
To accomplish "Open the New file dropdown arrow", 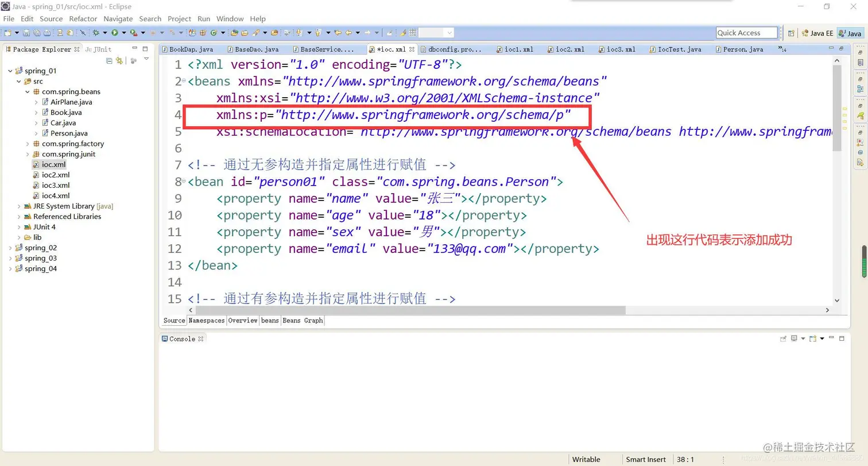I will pyautogui.click(x=17, y=33).
